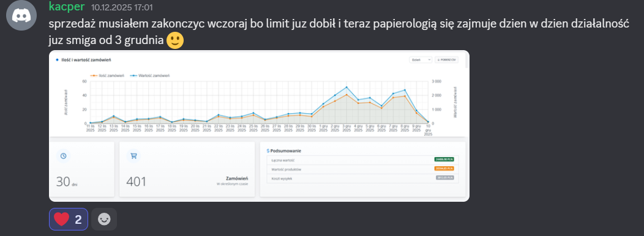Click the username kacper
The image size is (644, 236).
pos(67,6)
